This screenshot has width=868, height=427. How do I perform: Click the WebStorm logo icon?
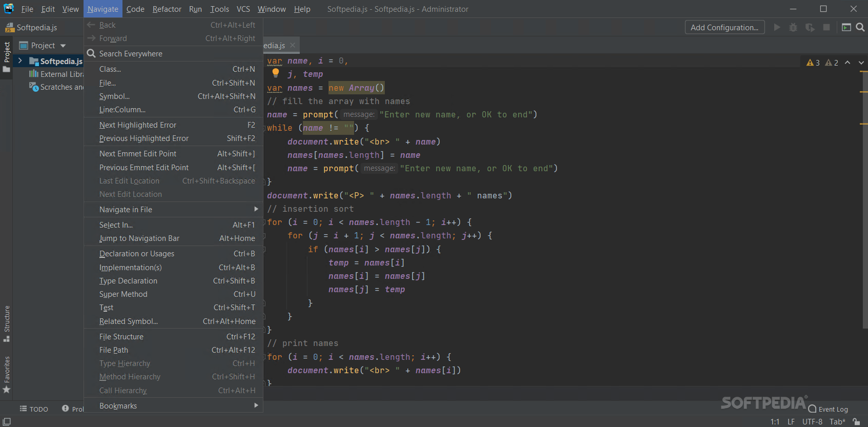(9, 9)
